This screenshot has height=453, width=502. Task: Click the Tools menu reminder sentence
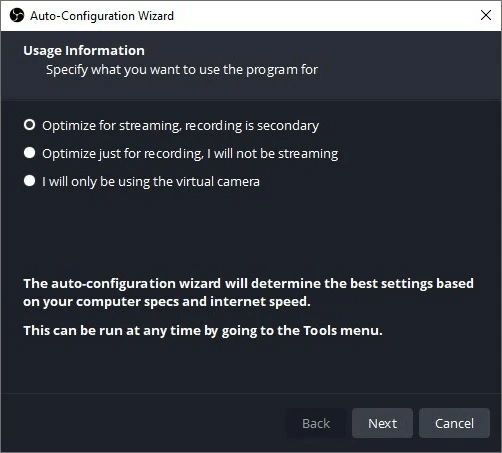pos(203,331)
